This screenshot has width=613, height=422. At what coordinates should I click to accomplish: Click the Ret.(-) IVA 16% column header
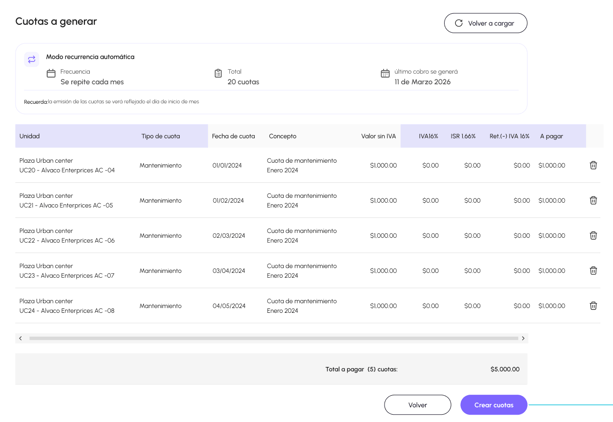click(x=509, y=136)
